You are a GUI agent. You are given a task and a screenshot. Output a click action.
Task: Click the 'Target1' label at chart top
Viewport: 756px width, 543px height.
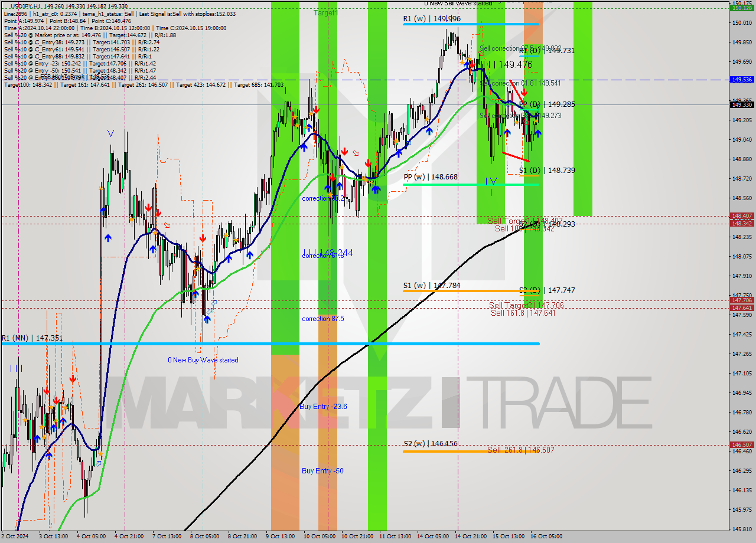pos(325,12)
